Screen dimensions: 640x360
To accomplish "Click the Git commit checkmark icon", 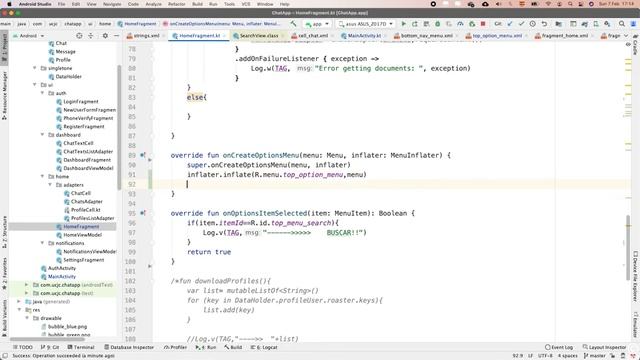I will click(521, 24).
